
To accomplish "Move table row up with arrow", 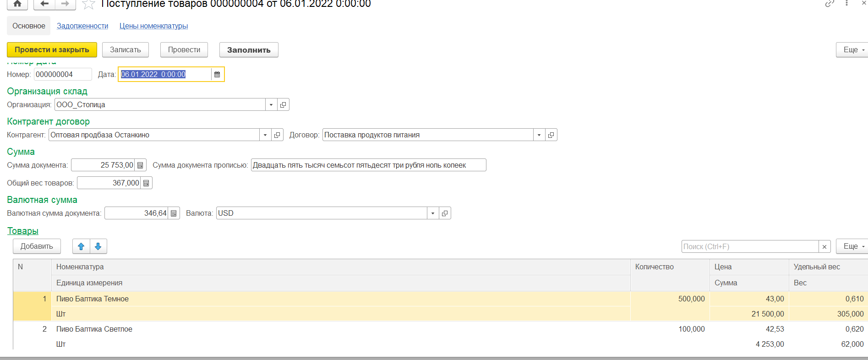I will (81, 246).
